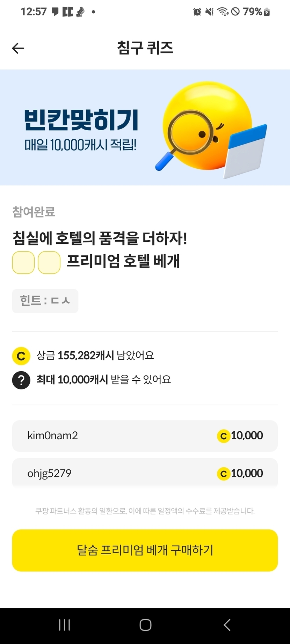Image resolution: width=290 pixels, height=644 pixels.
Task: Tap the 침구 퀴즈 page title
Action: coord(145,48)
